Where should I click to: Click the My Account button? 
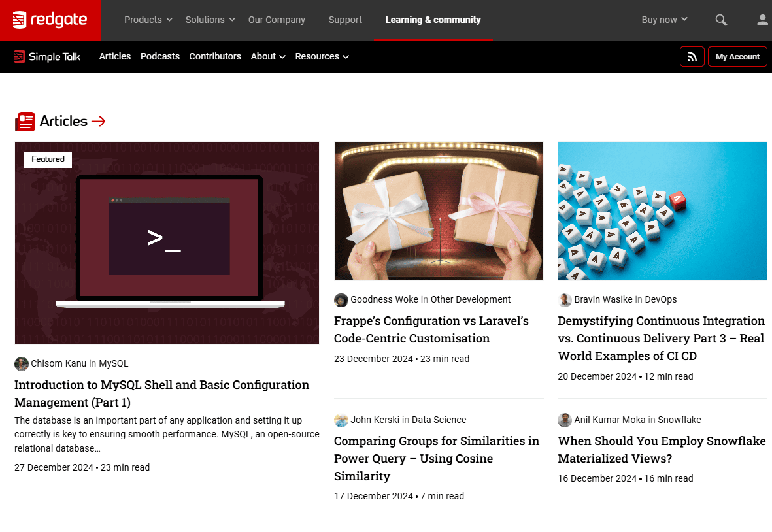[x=737, y=57]
